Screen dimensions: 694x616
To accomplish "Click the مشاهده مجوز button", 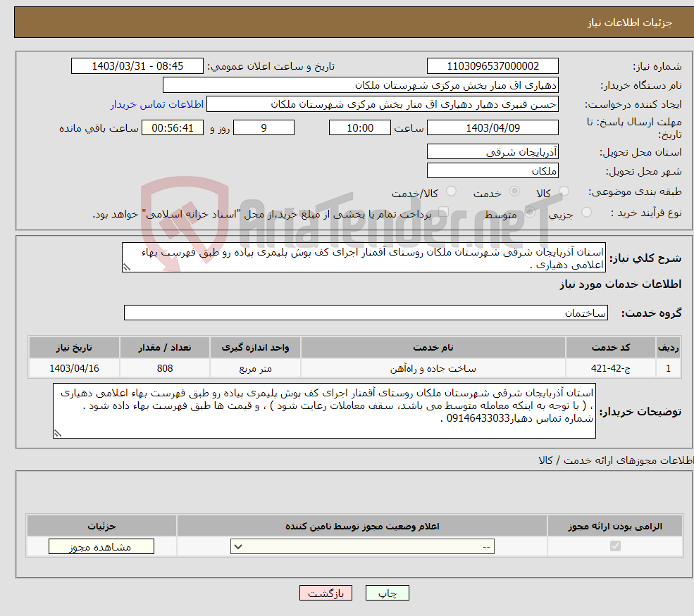I will tap(101, 546).
